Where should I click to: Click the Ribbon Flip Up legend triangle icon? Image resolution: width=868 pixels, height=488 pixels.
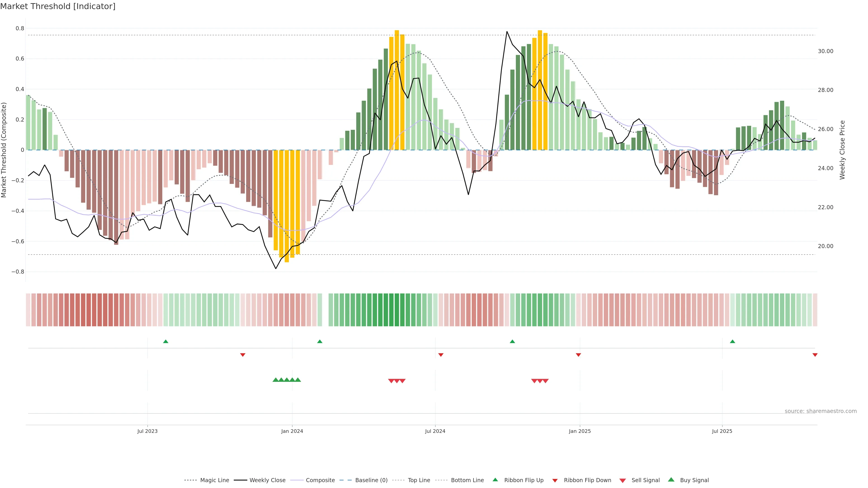coord(495,480)
